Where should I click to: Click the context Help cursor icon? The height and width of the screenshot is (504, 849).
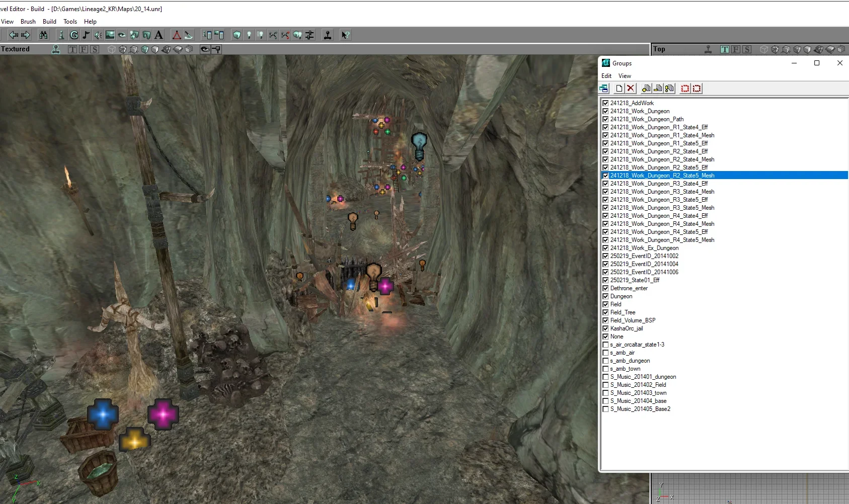point(346,35)
